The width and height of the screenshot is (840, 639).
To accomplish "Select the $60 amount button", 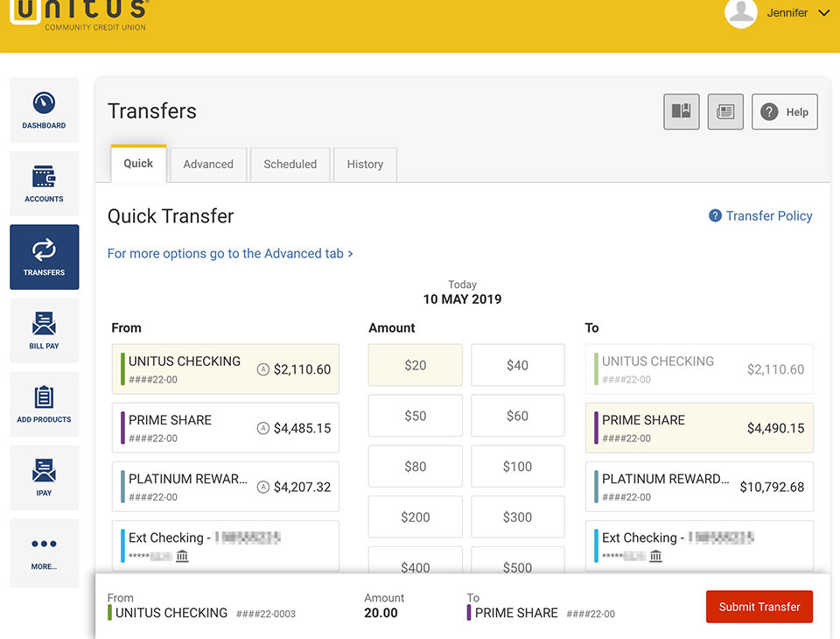I will tap(517, 416).
